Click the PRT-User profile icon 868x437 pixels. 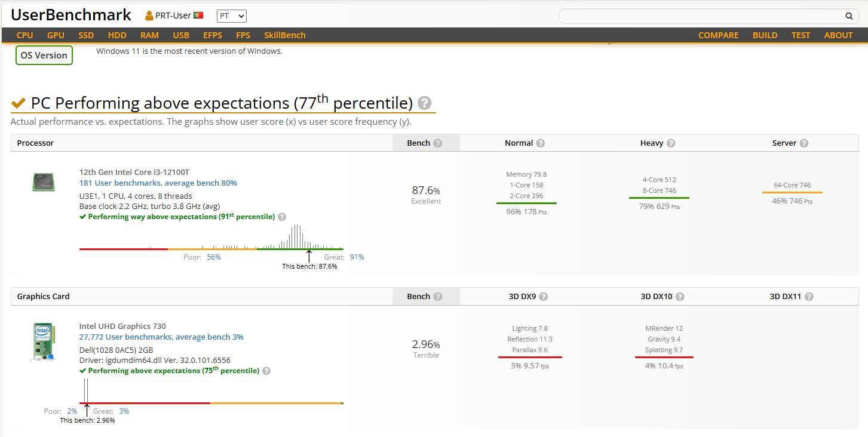point(149,16)
